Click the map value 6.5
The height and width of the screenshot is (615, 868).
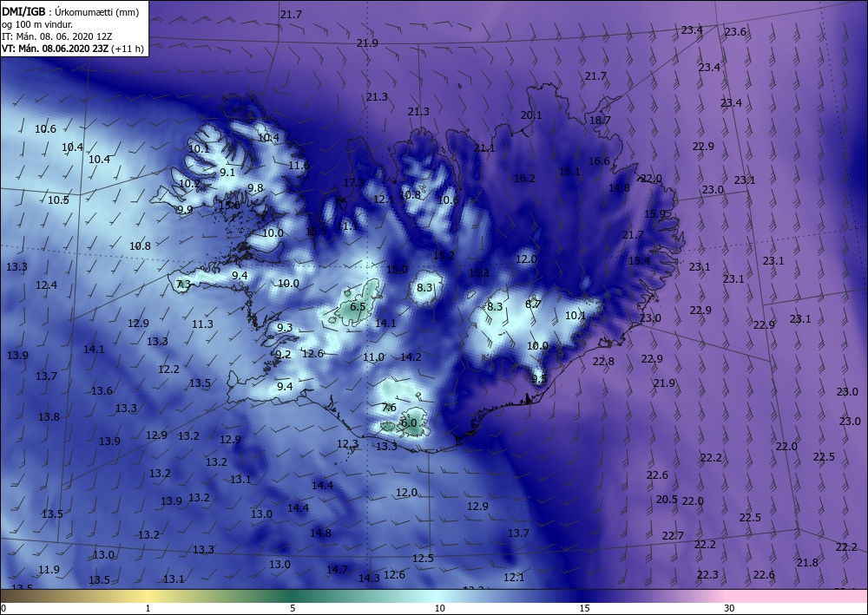(358, 306)
